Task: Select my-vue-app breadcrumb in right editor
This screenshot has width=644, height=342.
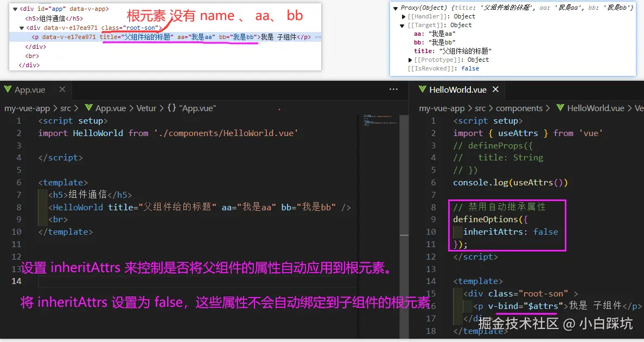Action: [x=442, y=108]
